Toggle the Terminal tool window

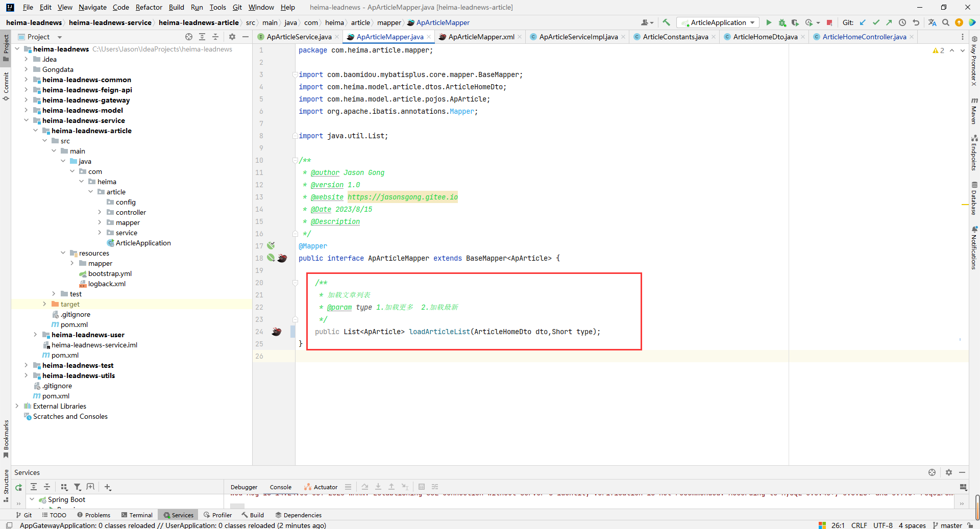point(137,515)
